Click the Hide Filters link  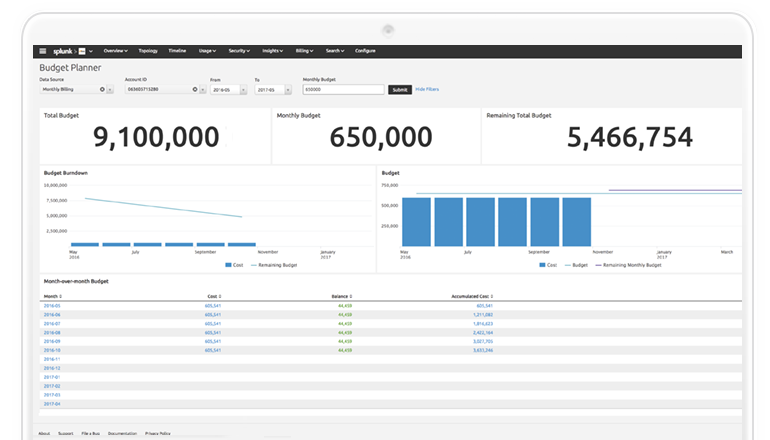[427, 89]
